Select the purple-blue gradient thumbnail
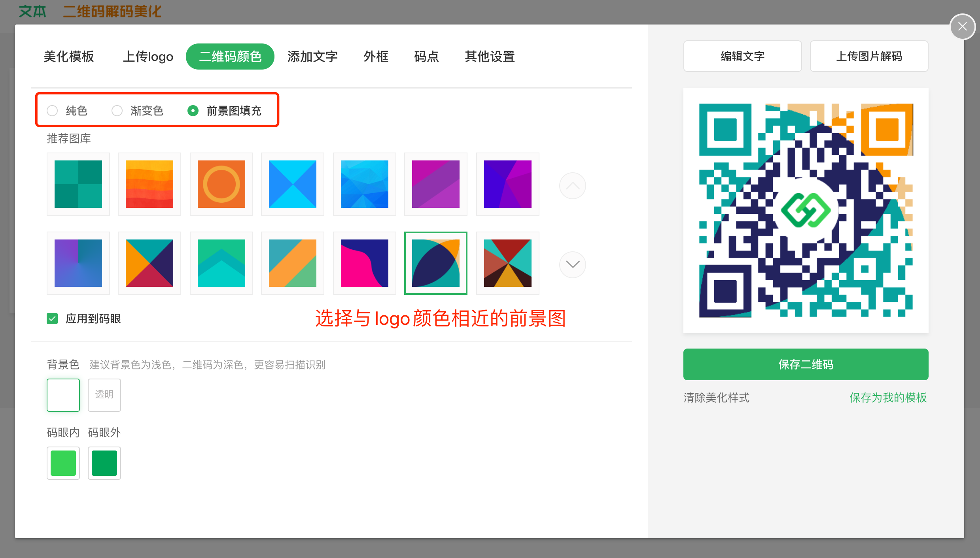980x558 pixels. 78,263
